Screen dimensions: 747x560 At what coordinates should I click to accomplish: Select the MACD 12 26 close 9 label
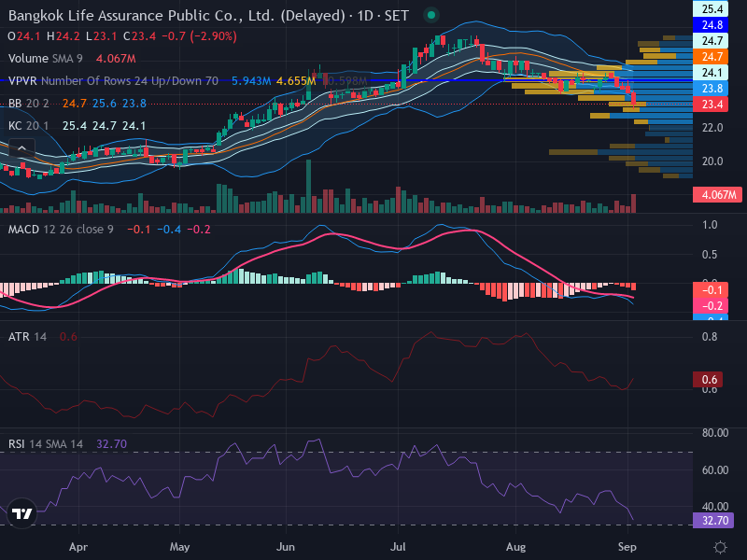click(61, 230)
